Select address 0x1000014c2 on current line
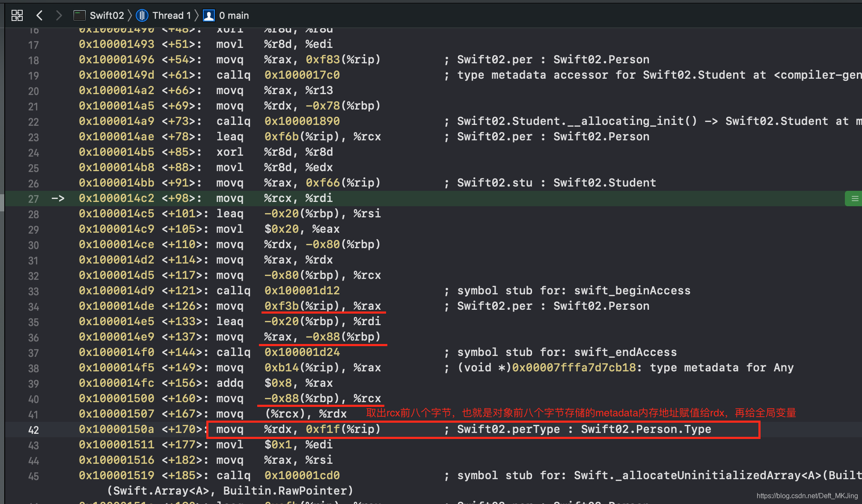 [116, 198]
